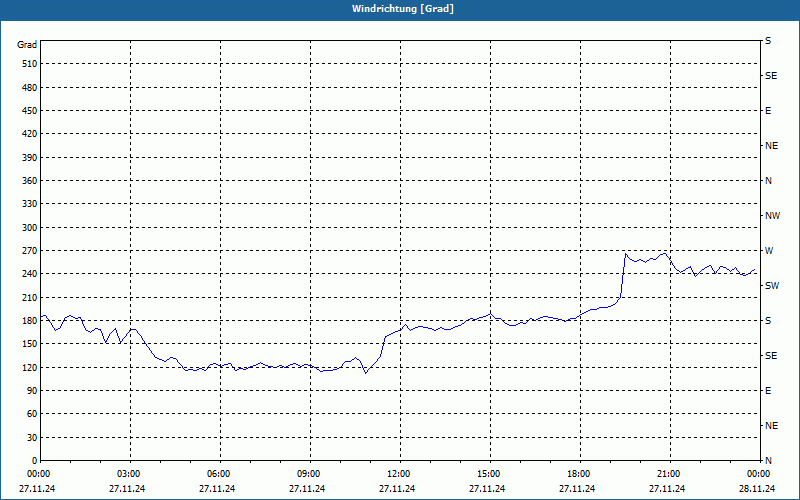Select the y-axis value 510
The image size is (800, 500).
(29, 64)
